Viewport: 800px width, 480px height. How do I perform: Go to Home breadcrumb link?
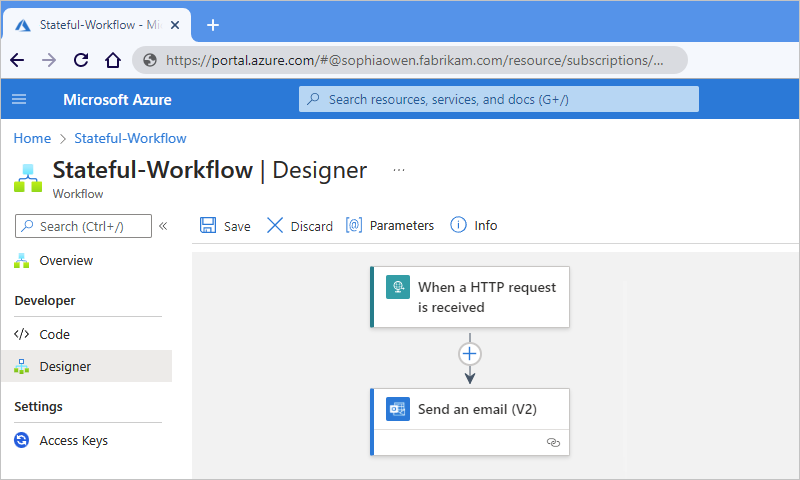tap(32, 139)
